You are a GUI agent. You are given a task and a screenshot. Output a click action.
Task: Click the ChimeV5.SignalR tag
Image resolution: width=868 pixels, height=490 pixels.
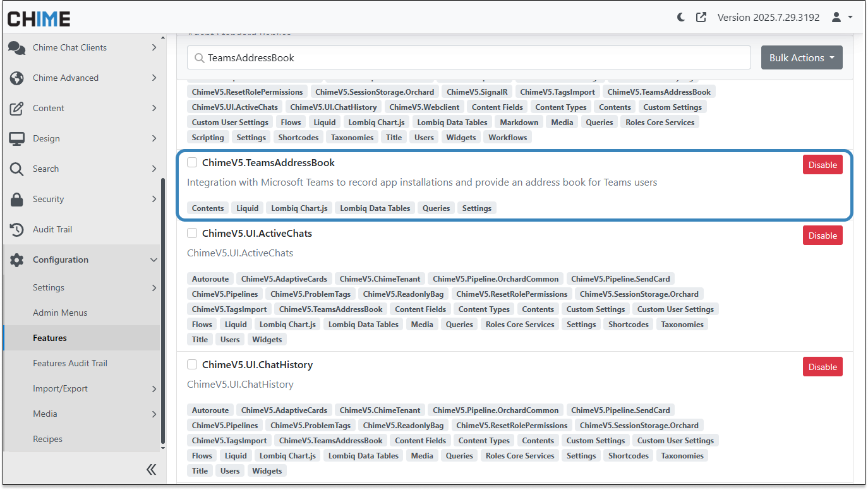477,92
